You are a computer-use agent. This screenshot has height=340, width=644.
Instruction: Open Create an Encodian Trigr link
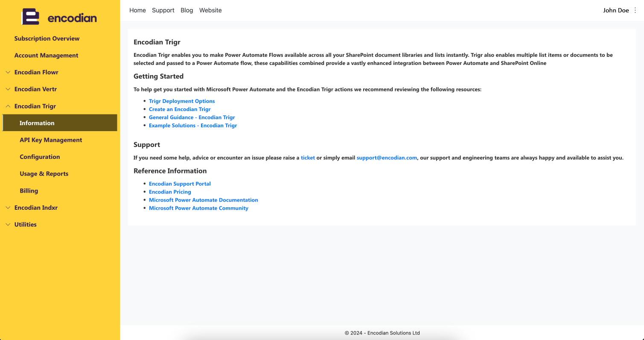pyautogui.click(x=180, y=109)
